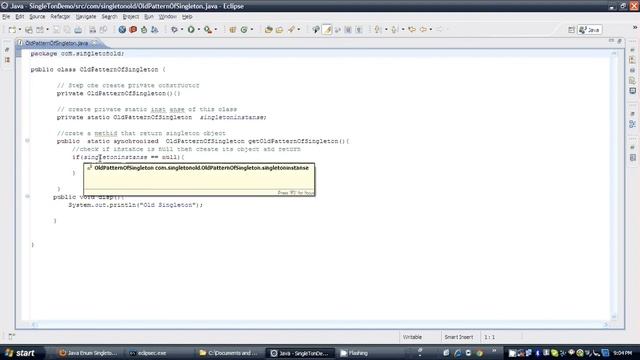The height and width of the screenshot is (360, 640).
Task: Click the red round toolbar icon
Action: 133,30
